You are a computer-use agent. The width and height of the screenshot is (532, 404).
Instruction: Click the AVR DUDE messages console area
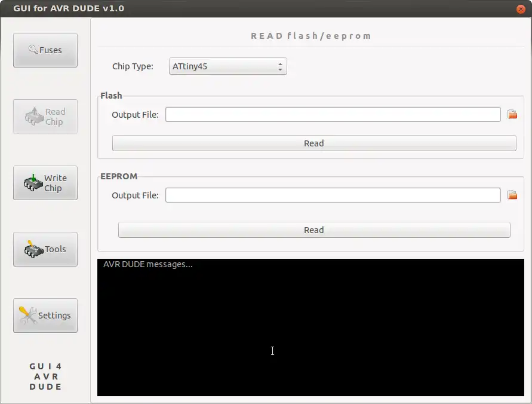click(310, 328)
